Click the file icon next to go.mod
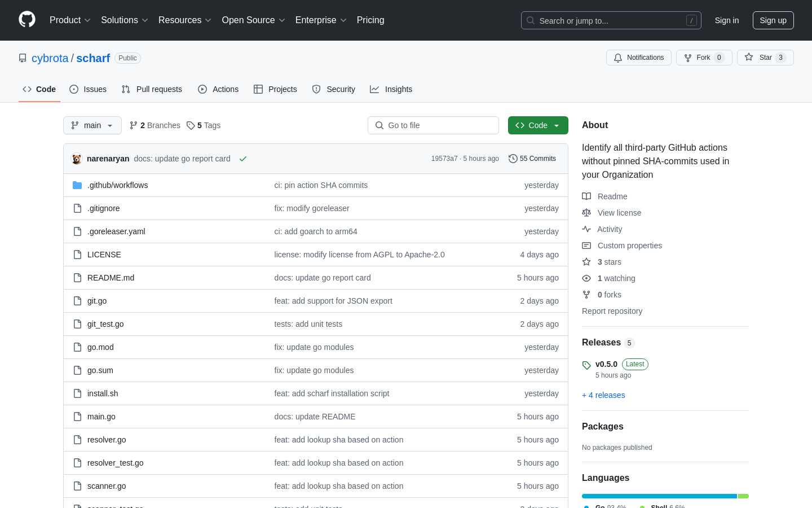812x508 pixels. click(77, 347)
